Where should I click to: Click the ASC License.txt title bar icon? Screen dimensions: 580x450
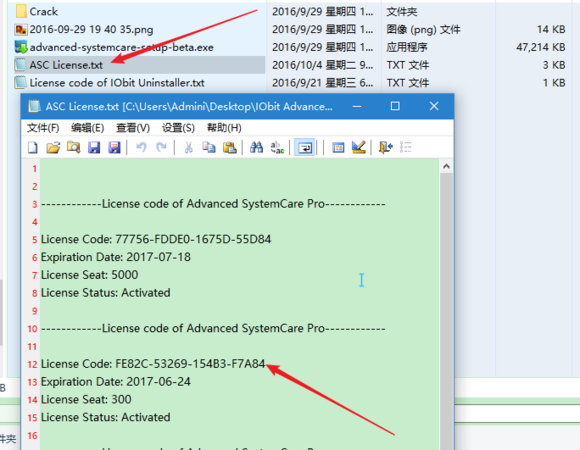tap(34, 106)
